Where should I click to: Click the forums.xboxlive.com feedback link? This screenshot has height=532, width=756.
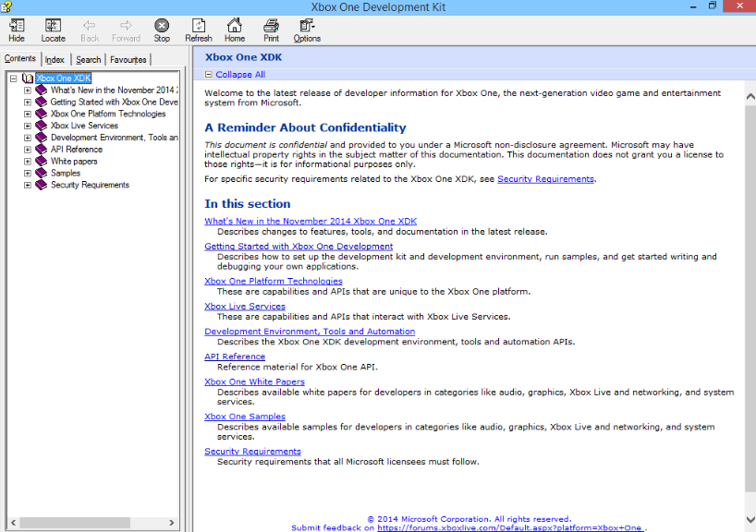point(509,527)
